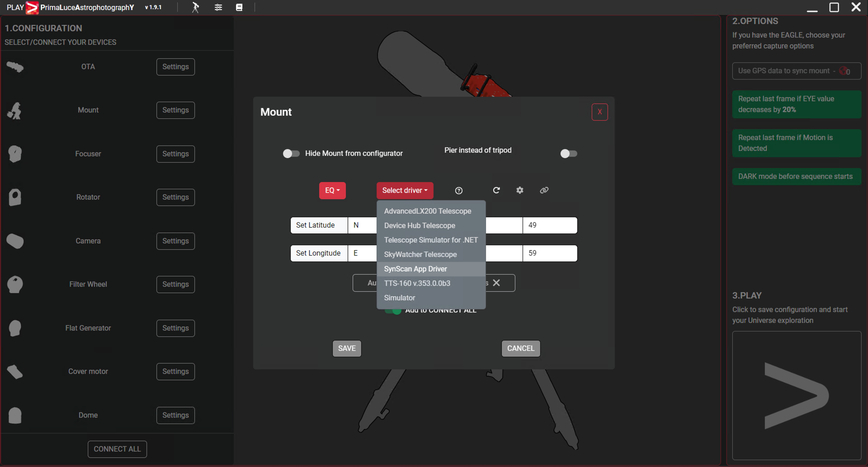Click the Focuser device icon
The image size is (868, 467).
click(15, 154)
